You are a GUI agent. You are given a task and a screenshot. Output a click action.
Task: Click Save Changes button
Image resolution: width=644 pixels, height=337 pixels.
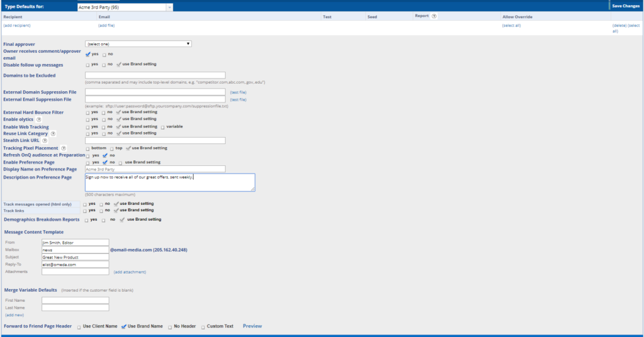coord(626,6)
